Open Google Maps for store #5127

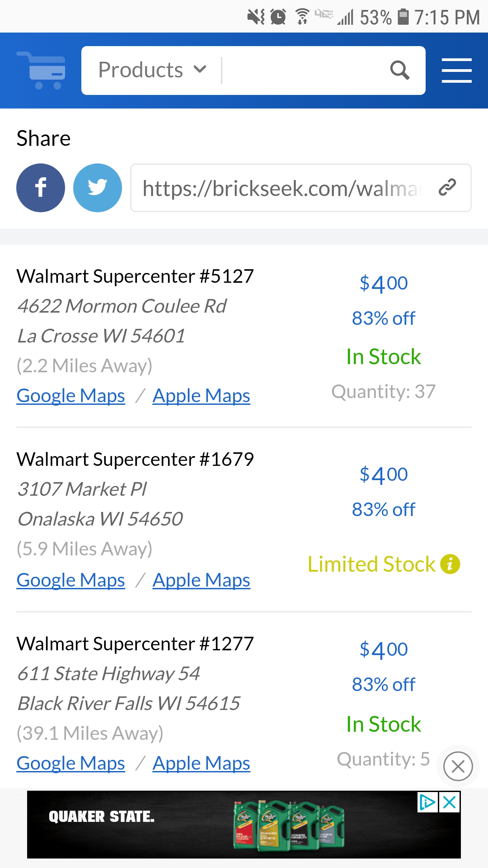[x=71, y=396]
